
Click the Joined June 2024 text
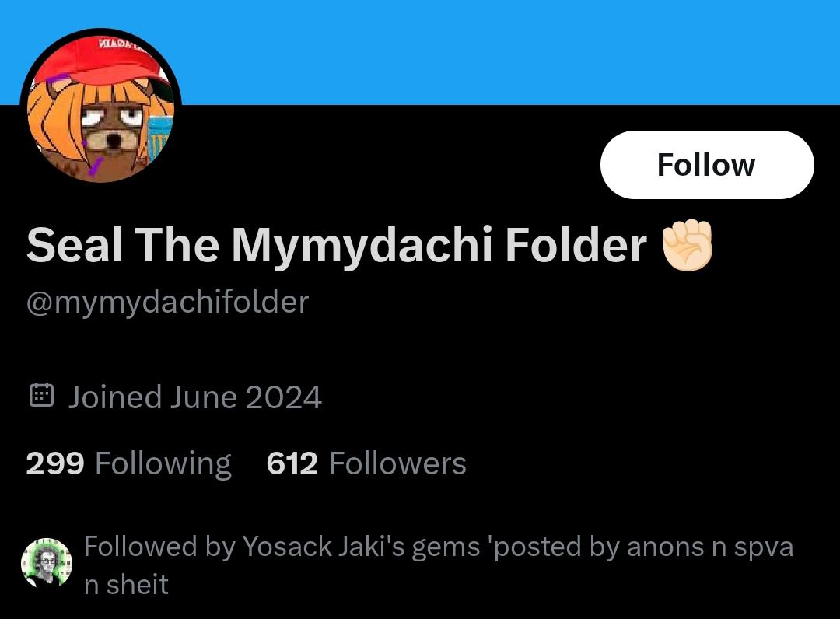pos(194,397)
